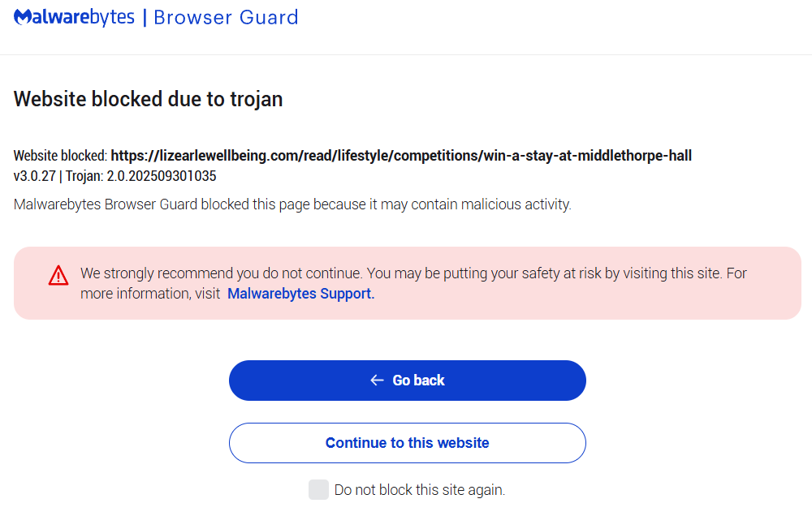This screenshot has width=812, height=516.
Task: Choose Continue to this website
Action: (407, 443)
